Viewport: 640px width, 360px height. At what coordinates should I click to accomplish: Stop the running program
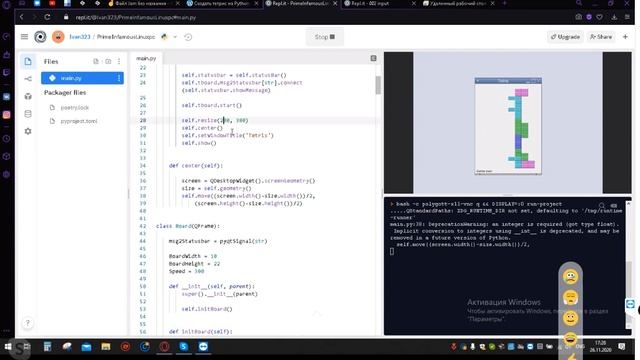tap(324, 37)
